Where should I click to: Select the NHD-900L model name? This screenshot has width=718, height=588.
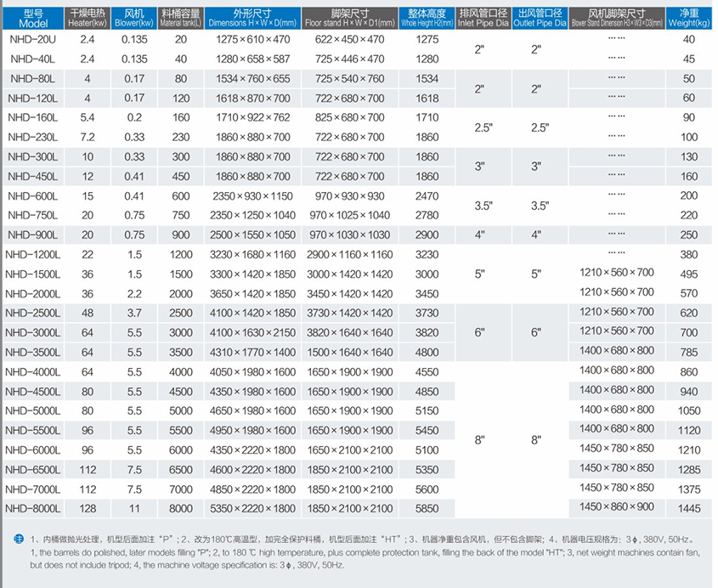tap(33, 235)
